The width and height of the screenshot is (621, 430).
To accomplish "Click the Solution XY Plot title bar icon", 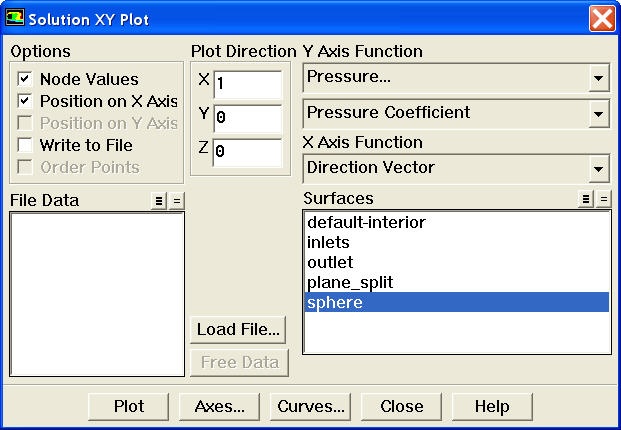I will (15, 18).
